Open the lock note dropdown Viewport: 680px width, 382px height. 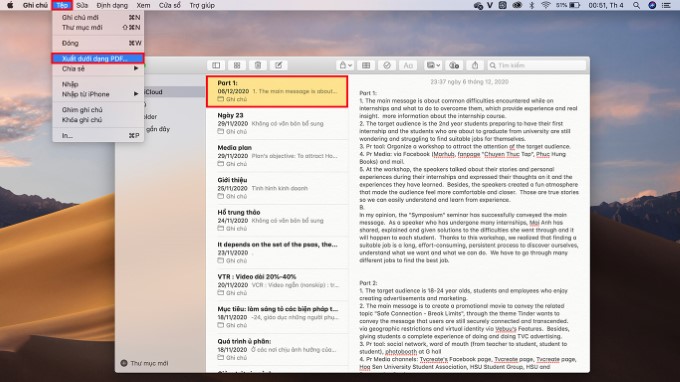[345, 65]
